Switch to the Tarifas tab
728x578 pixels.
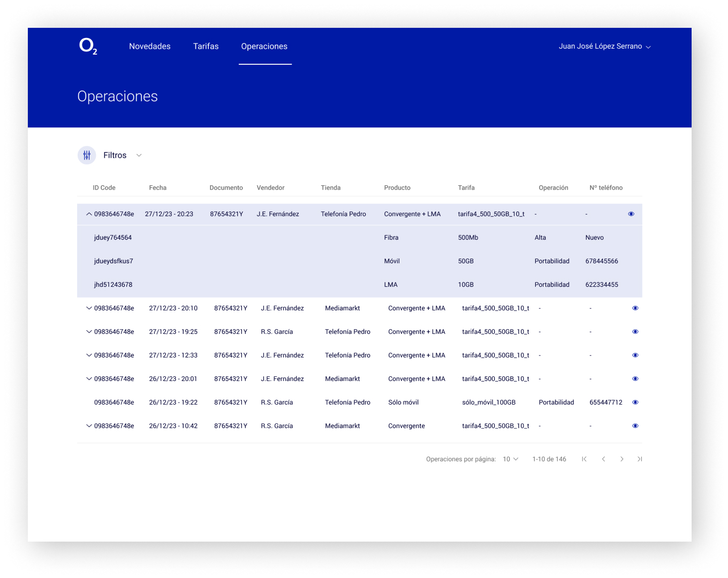point(206,47)
